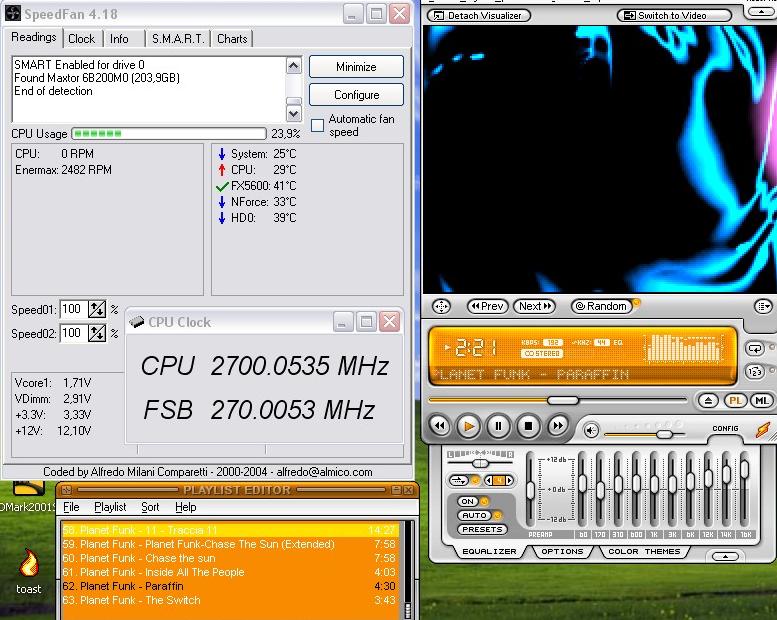
Task: Open the Help menu in Playlist Editor
Action: 186,507
